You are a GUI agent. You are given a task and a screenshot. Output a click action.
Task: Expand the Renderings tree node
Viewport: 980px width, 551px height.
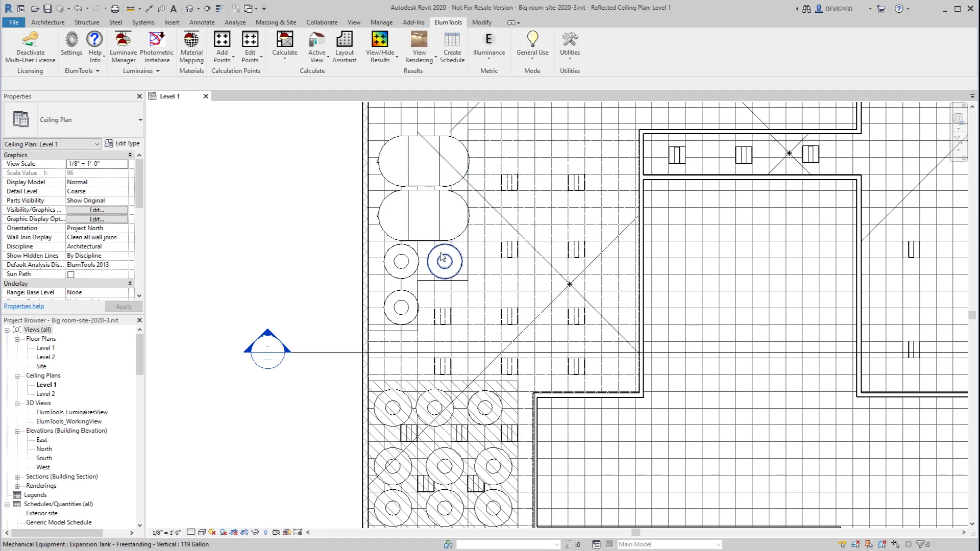(x=17, y=486)
